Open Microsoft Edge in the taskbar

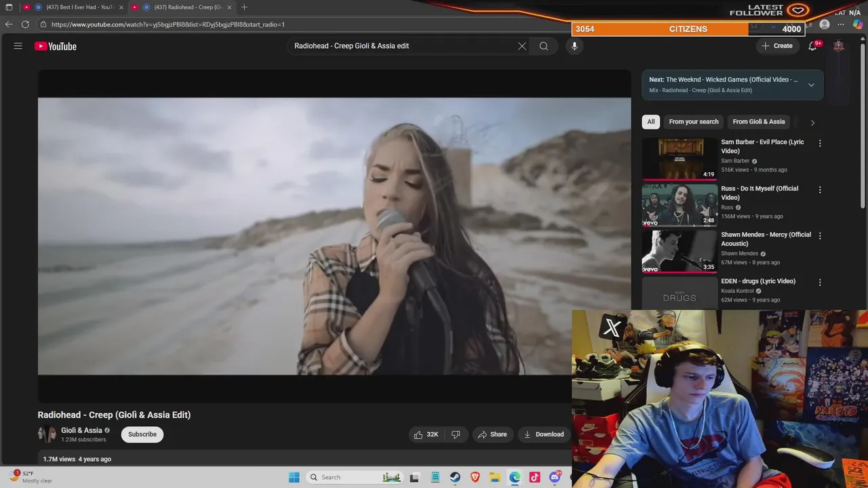coord(515,477)
